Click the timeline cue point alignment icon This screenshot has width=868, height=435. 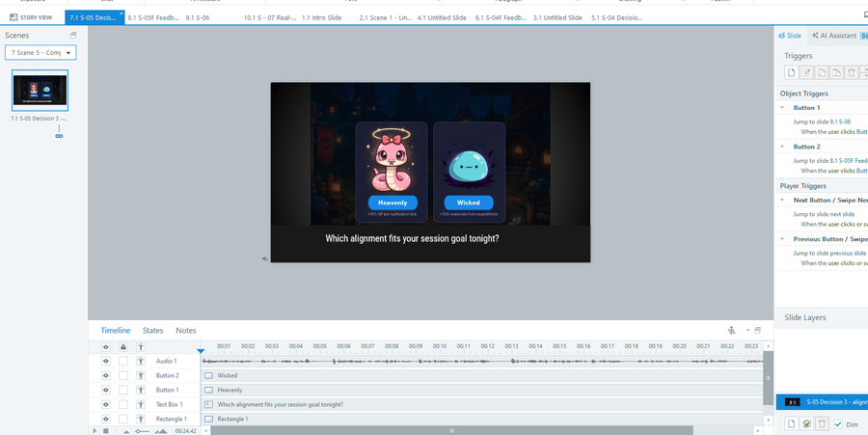(731, 331)
